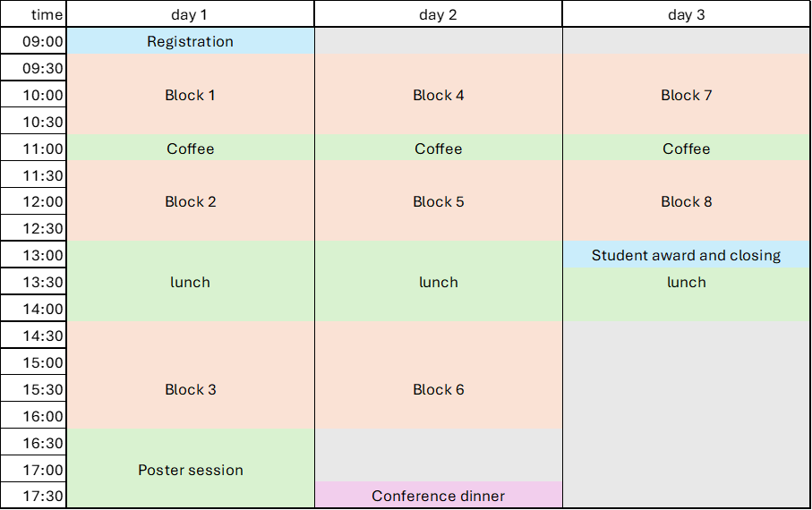Click the Block 7 session cell

coord(687,95)
